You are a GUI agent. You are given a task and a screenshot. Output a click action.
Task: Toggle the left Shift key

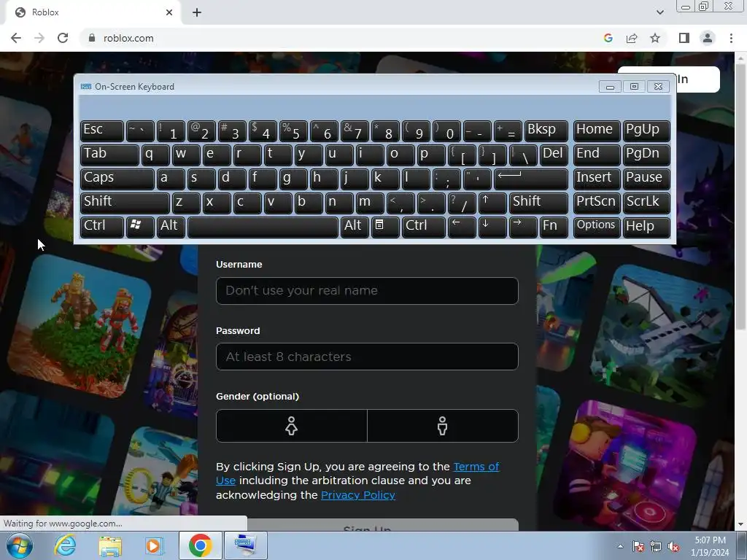pos(125,203)
